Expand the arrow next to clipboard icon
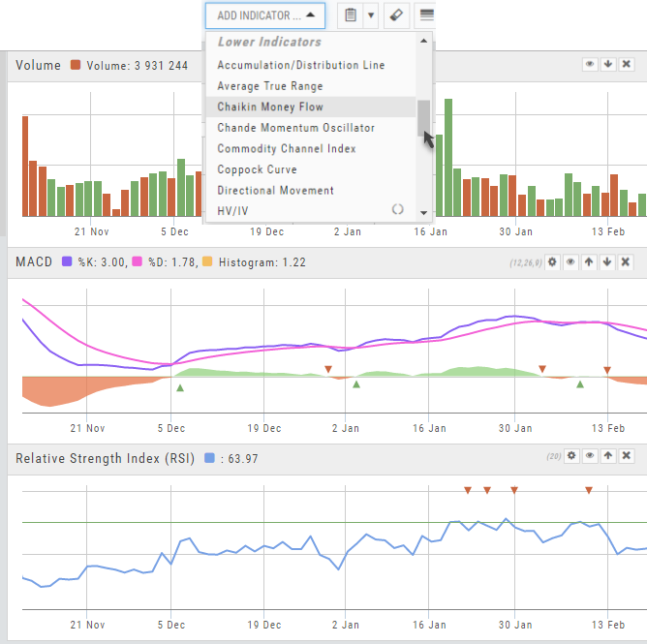This screenshot has height=644, width=647. pos(371,15)
